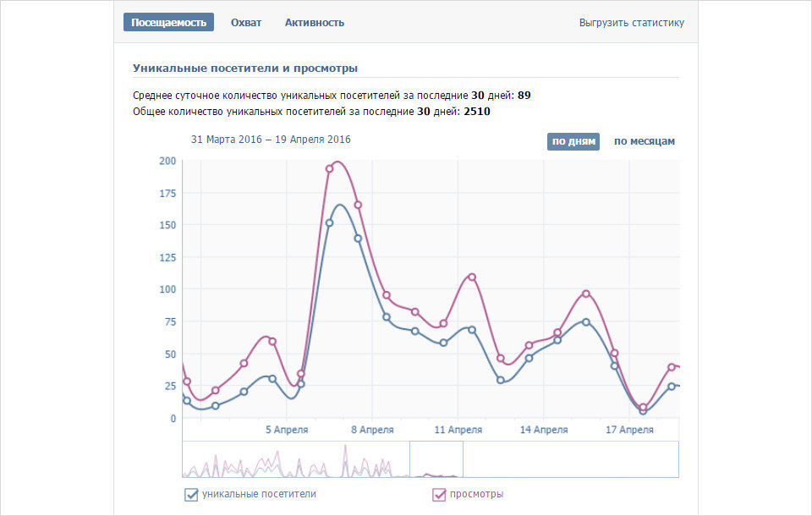Click the 8 Апреля axis label
812x516 pixels.
372,430
